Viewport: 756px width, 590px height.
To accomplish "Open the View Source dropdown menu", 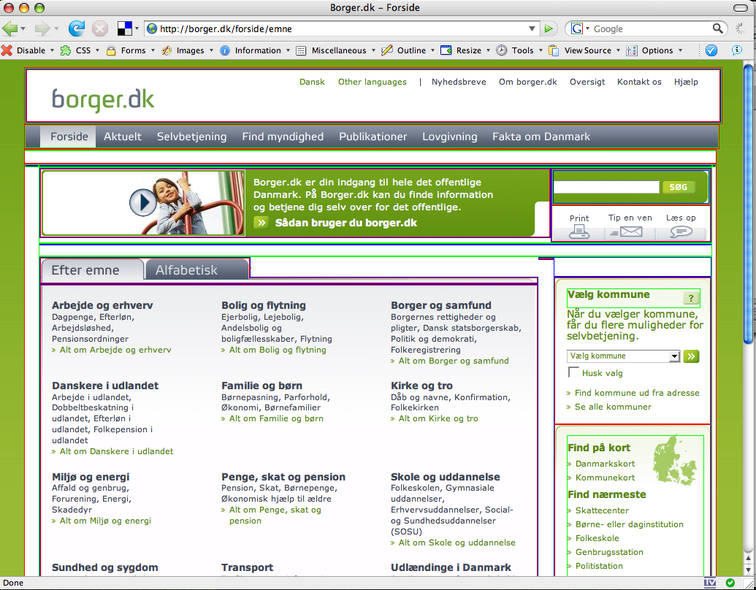I will click(584, 50).
